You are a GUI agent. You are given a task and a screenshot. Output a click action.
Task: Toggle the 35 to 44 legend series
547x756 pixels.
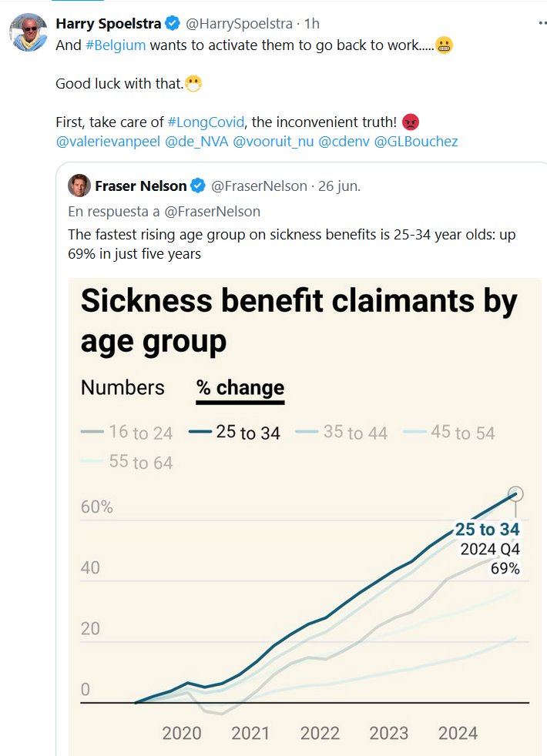pyautogui.click(x=344, y=433)
